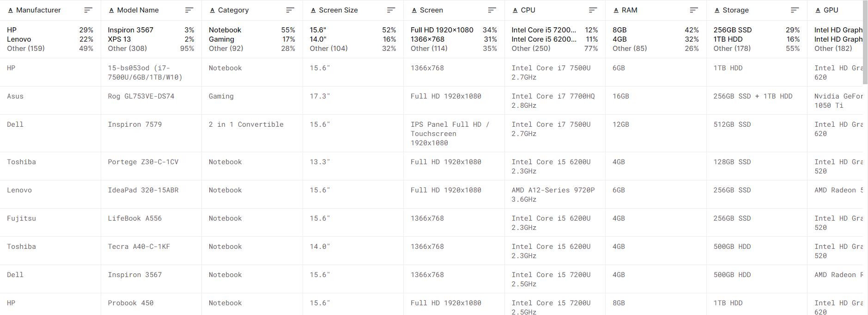
Task: Open sort menu for Screen column
Action: coord(492,10)
